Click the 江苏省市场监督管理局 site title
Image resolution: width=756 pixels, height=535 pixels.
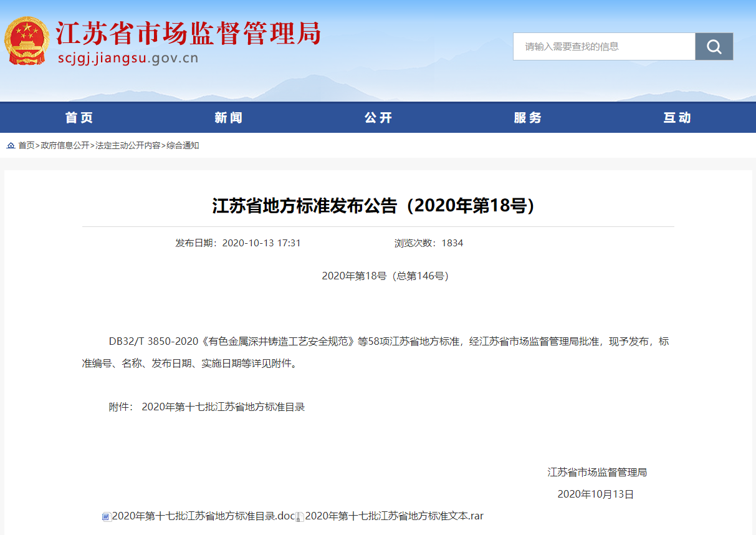pyautogui.click(x=188, y=32)
